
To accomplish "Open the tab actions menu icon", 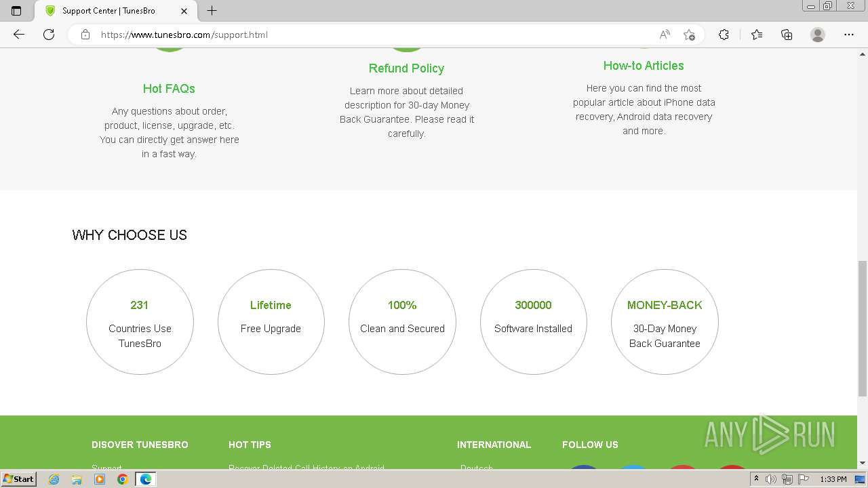I will tap(16, 11).
